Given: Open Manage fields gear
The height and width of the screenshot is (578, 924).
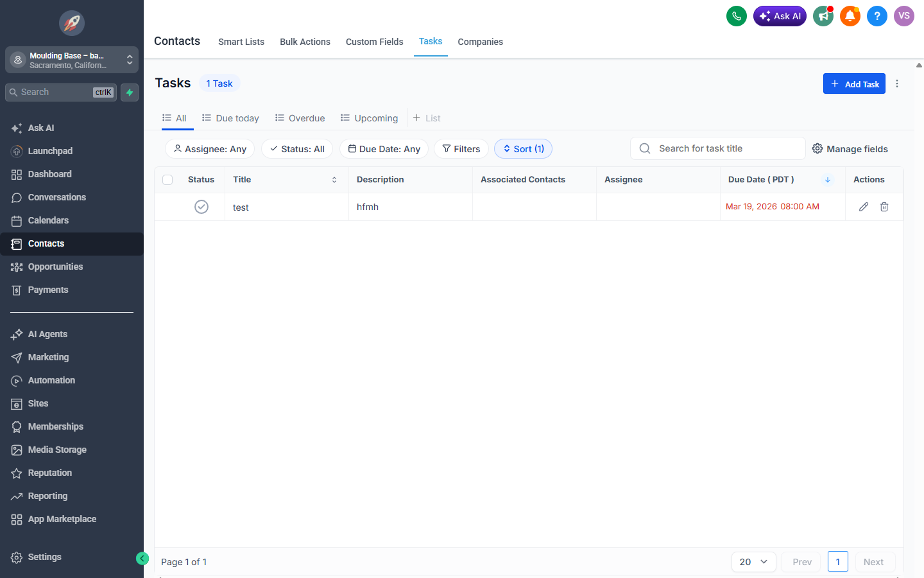Looking at the screenshot, I should pos(850,149).
